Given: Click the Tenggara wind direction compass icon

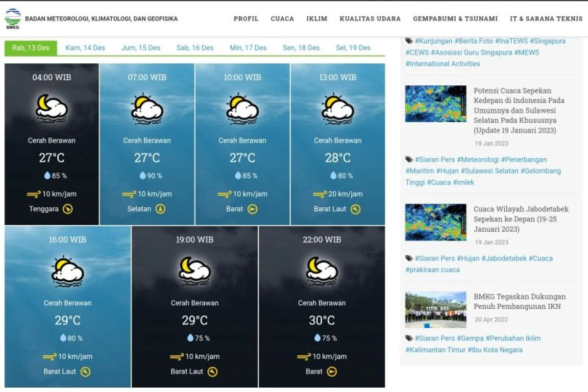Looking at the screenshot, I should [68, 209].
